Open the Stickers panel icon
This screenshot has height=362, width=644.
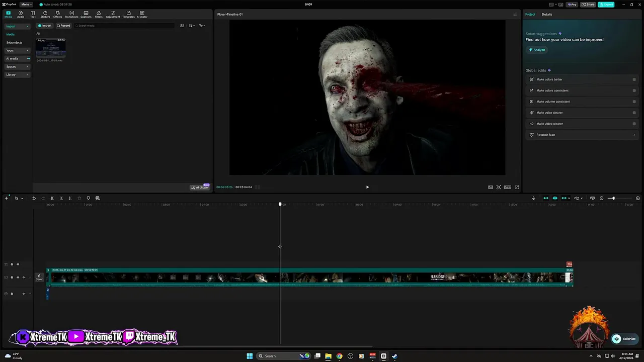click(45, 14)
